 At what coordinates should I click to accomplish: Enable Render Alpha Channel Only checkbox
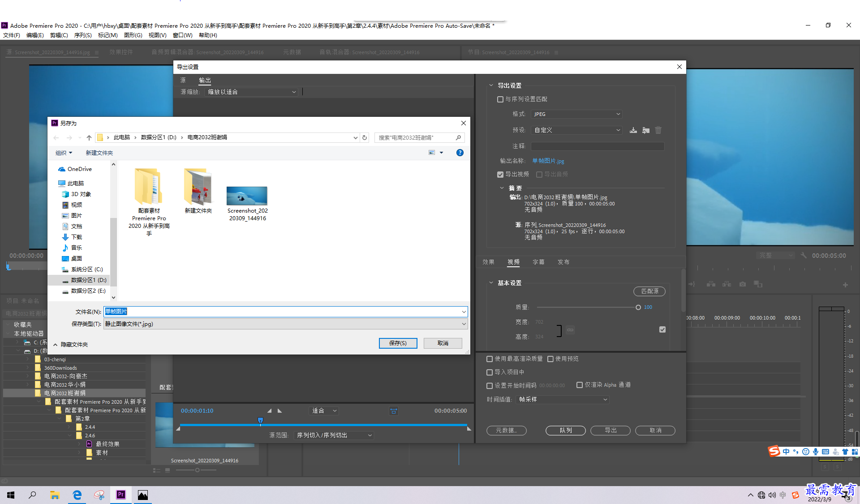(580, 385)
